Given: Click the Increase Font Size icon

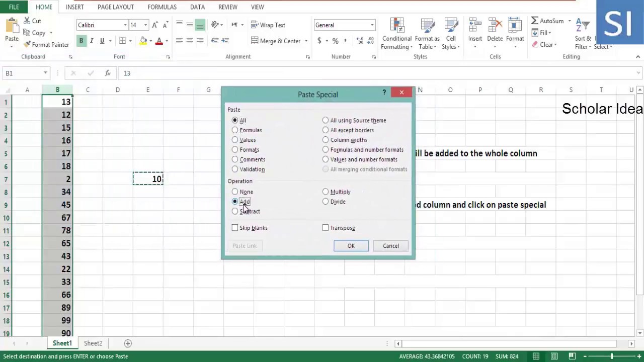Looking at the screenshot, I should tap(155, 25).
